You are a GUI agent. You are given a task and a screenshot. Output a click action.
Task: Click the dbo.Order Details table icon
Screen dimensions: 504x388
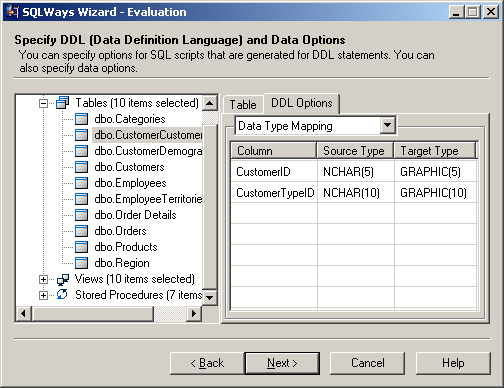click(x=81, y=215)
